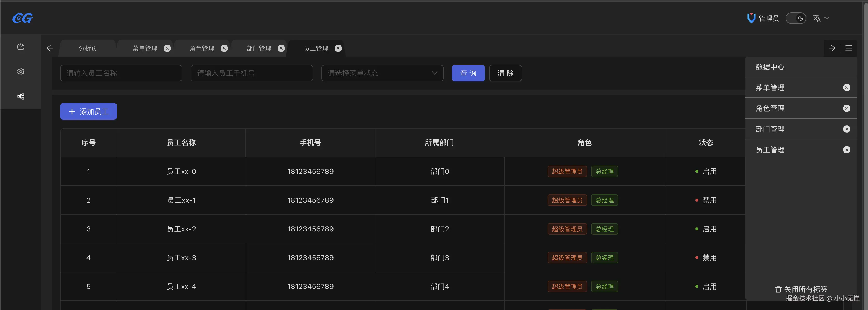The width and height of the screenshot is (868, 310).
Task: Open the settings gear in the sidebar
Action: coord(20,72)
